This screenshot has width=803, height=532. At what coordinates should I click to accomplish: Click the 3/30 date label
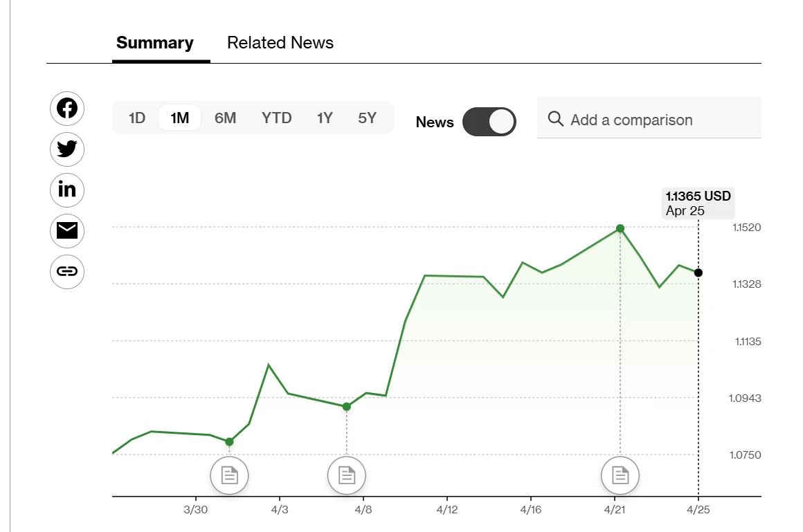pos(196,509)
